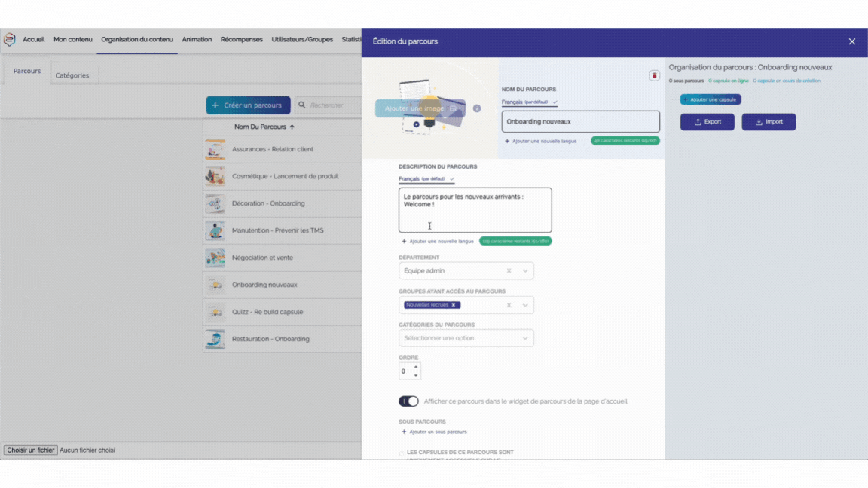Click the red trash delete icon
Screen dimensions: 868x488
click(x=654, y=76)
